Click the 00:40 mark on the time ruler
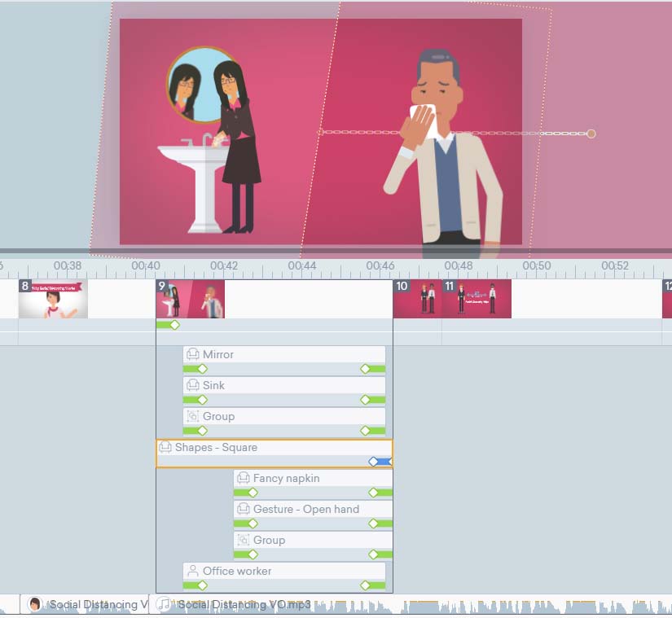 click(x=146, y=265)
